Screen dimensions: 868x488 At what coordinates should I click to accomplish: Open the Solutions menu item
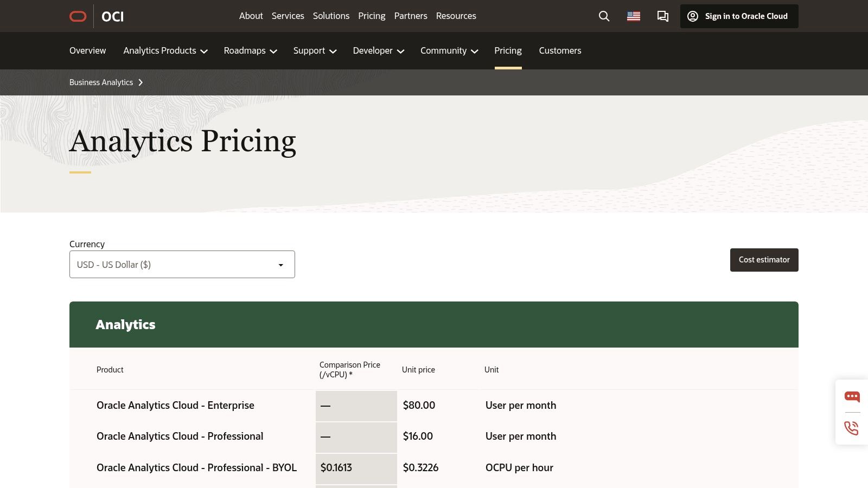tap(331, 16)
